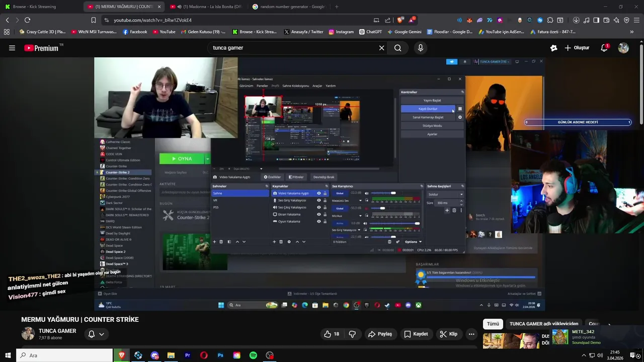Open the Brave Shields lion icon

point(400,20)
